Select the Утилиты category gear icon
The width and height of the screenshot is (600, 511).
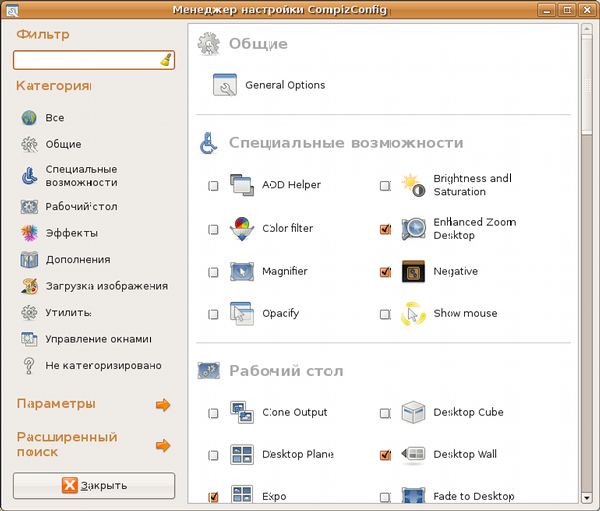point(29,313)
